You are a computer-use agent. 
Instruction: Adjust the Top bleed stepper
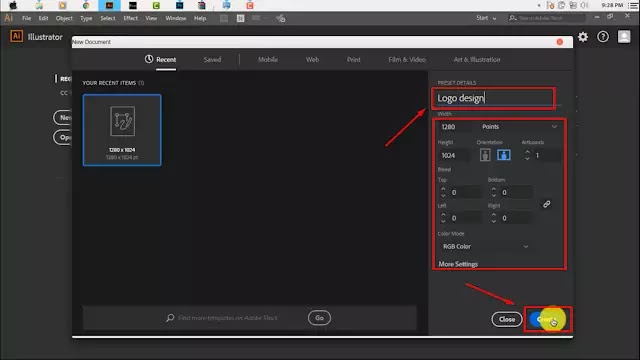[443, 192]
